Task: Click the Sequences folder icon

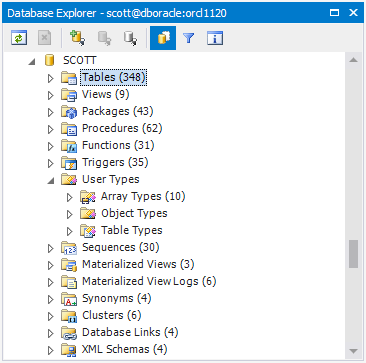Action: click(69, 248)
